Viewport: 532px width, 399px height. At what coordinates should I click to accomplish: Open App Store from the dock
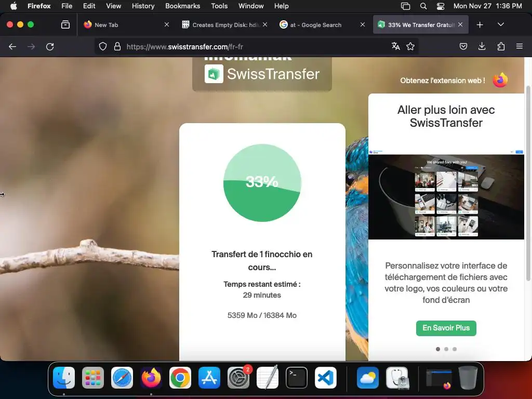[x=209, y=378]
